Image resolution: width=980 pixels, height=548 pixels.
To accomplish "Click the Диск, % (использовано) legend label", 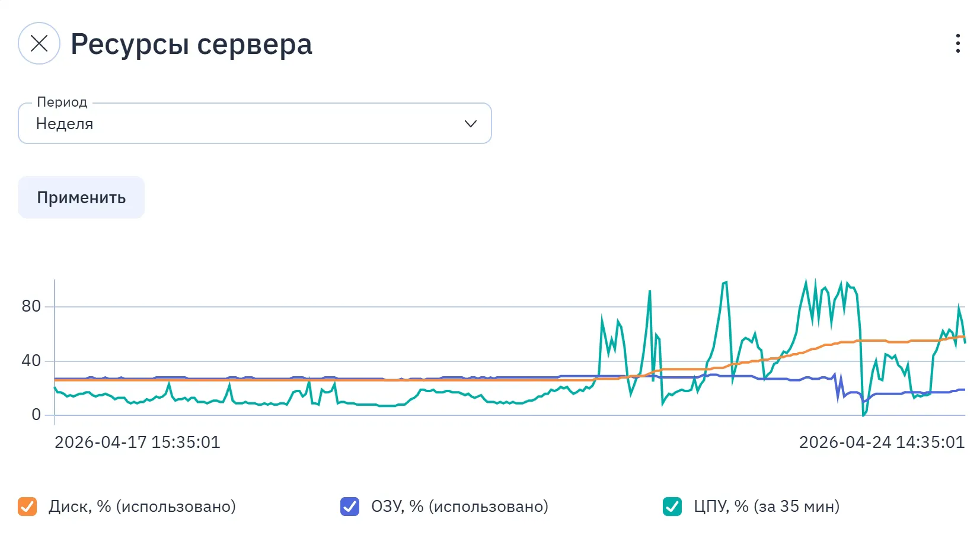I will tap(142, 507).
